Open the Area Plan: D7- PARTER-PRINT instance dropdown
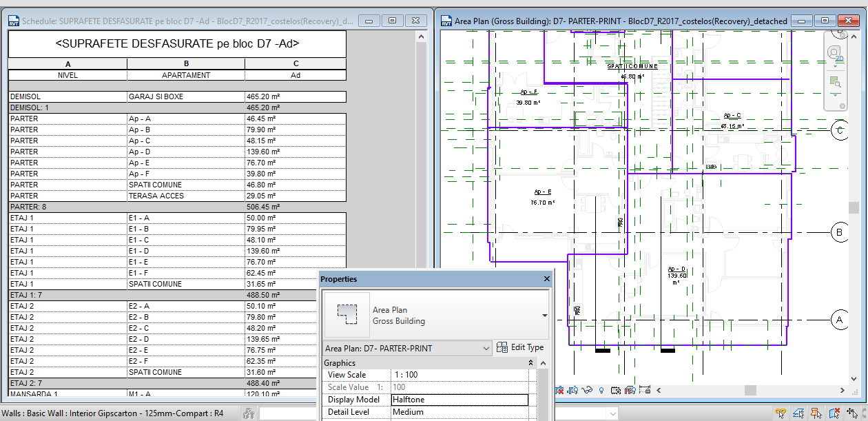Viewport: 868px width, 421px height. [x=486, y=349]
